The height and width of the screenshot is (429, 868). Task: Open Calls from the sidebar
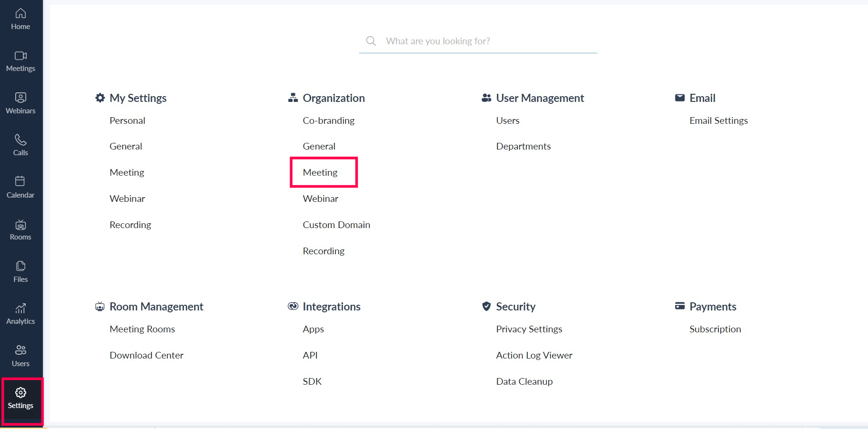[x=20, y=145]
